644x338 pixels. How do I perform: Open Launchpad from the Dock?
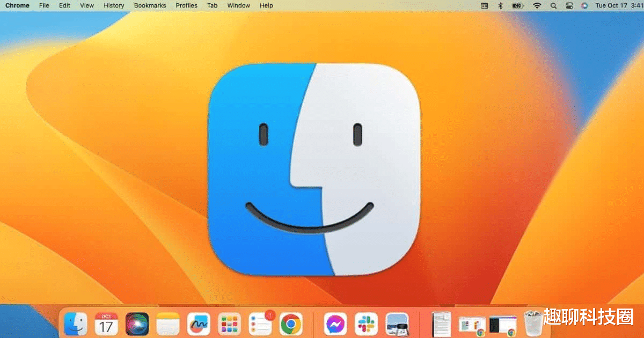[x=229, y=324]
